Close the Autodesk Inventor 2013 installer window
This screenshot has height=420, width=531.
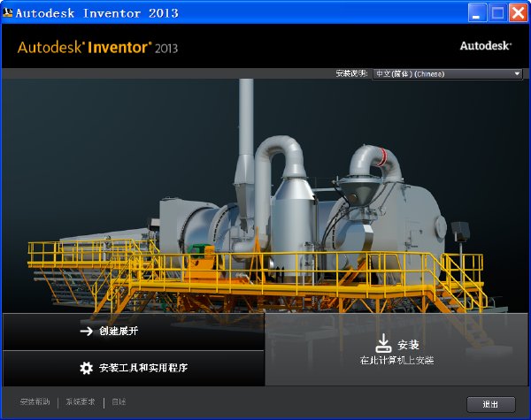(x=518, y=13)
